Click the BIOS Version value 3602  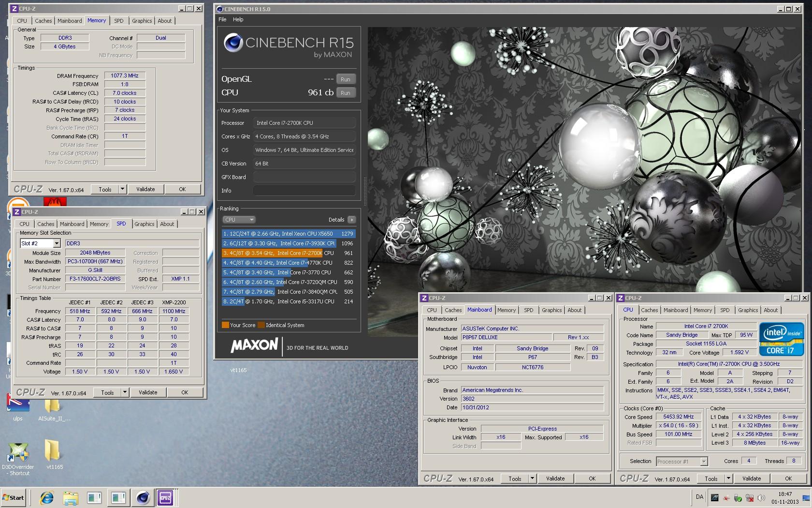[x=532, y=399]
